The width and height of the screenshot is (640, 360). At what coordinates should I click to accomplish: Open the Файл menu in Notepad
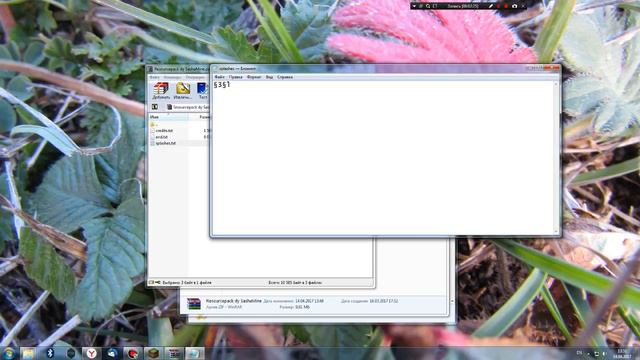coord(219,77)
